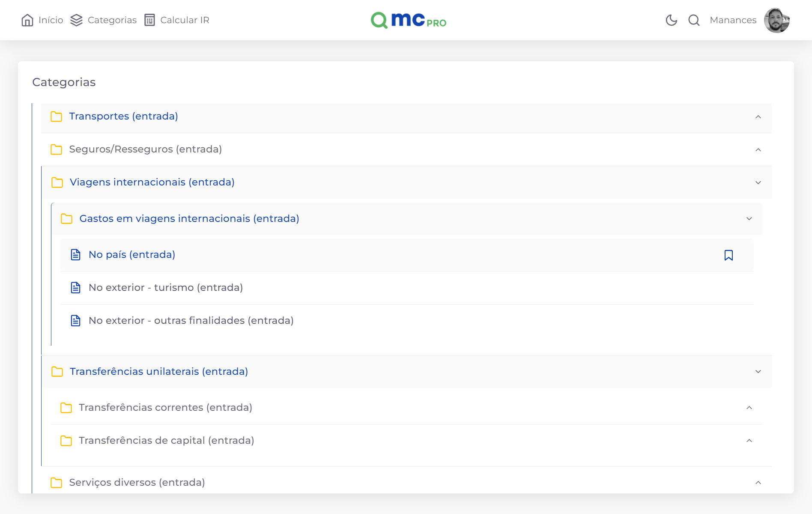812x514 pixels.
Task: Toggle dark mode with the moon icon
Action: (x=671, y=20)
